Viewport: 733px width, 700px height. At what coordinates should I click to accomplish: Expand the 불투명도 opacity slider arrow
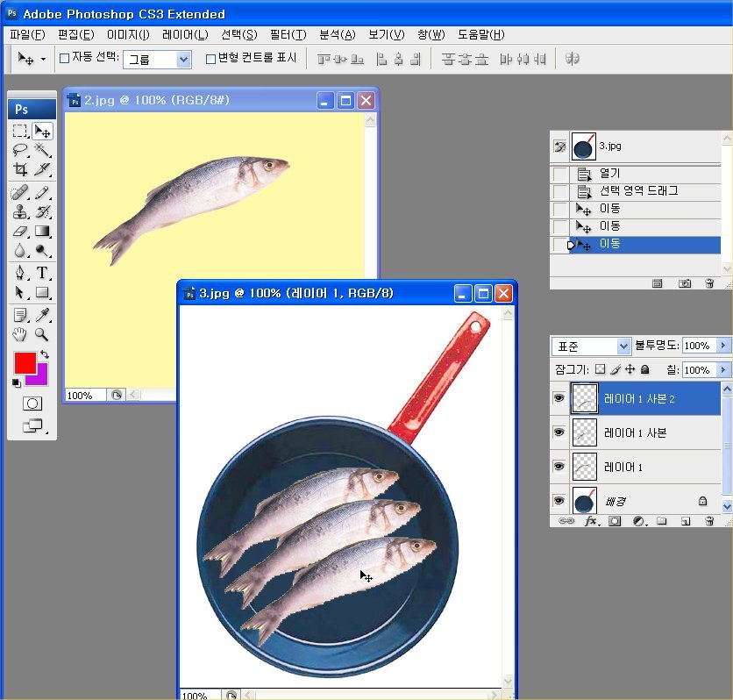(x=723, y=346)
